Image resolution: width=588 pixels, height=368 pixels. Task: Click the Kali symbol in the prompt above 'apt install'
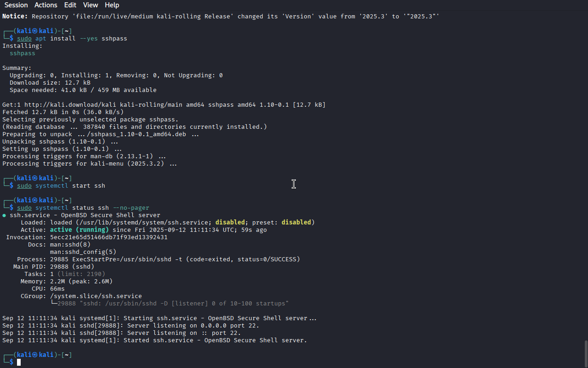(x=34, y=31)
